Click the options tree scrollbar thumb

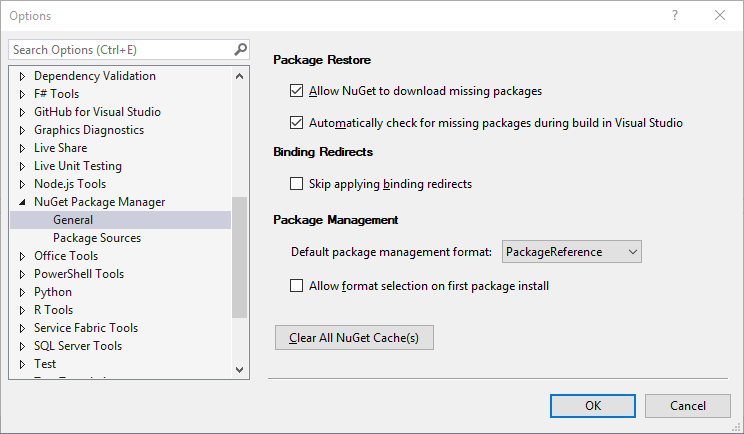click(240, 257)
